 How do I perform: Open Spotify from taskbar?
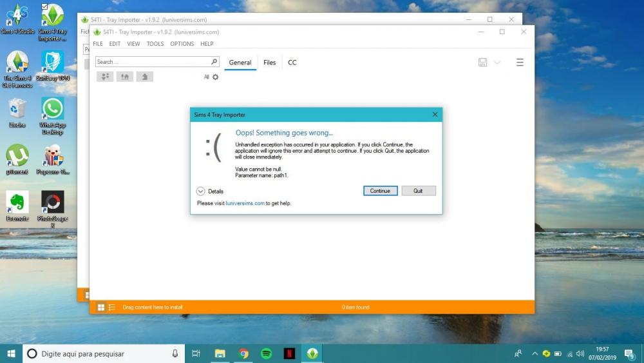click(x=267, y=353)
